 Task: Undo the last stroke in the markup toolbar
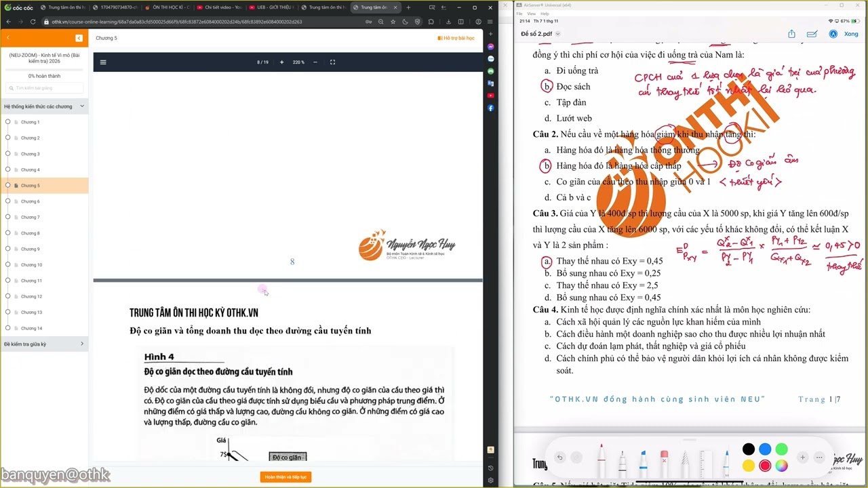coord(559,457)
